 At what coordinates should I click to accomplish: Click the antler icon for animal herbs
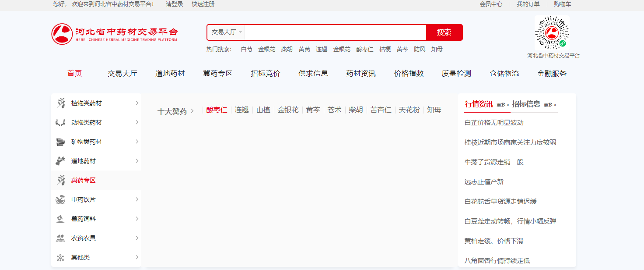[x=61, y=123]
